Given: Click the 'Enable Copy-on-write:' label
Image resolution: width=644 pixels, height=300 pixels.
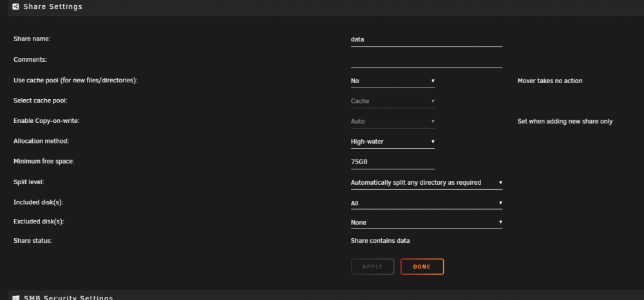Looking at the screenshot, I should tap(46, 121).
